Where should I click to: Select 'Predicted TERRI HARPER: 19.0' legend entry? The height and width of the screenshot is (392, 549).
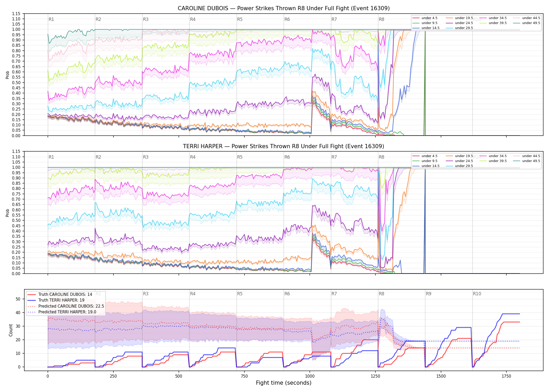tap(62, 312)
